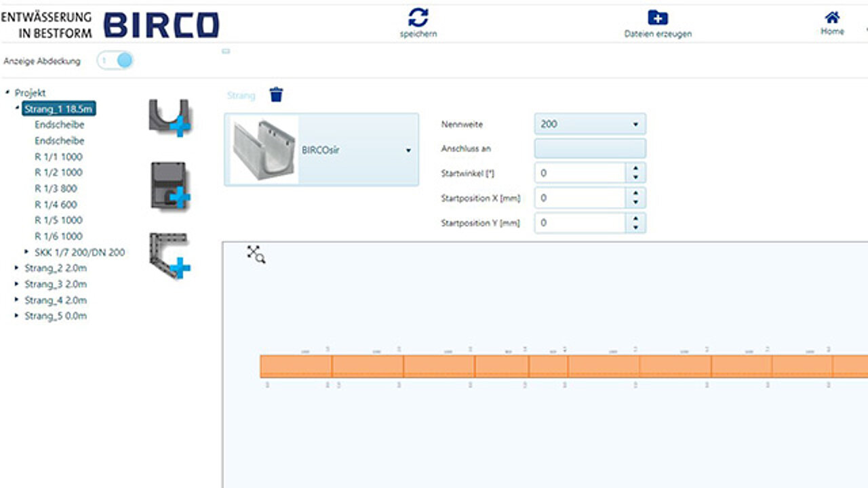
Task: Click the BIRCOsir channel product thumbnail
Action: 264,150
